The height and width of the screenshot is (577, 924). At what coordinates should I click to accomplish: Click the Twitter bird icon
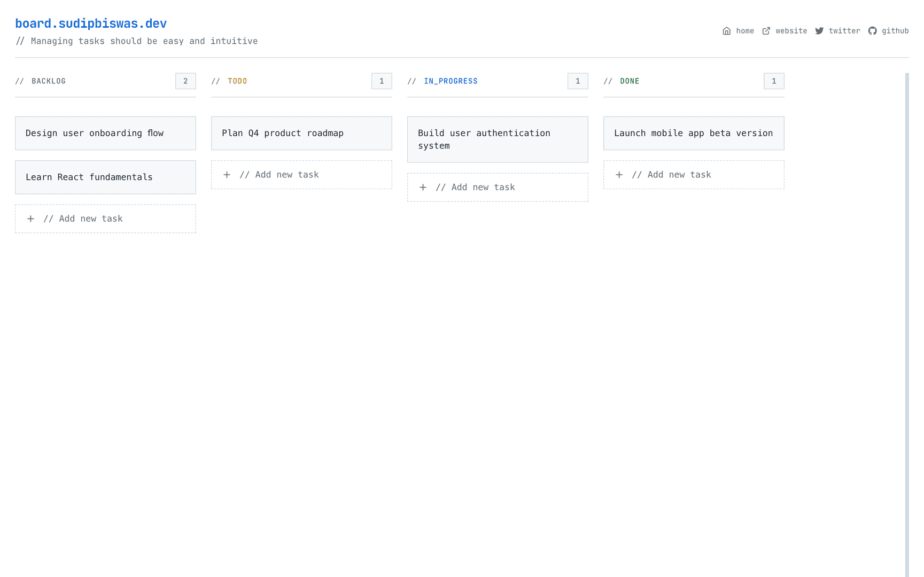(819, 31)
